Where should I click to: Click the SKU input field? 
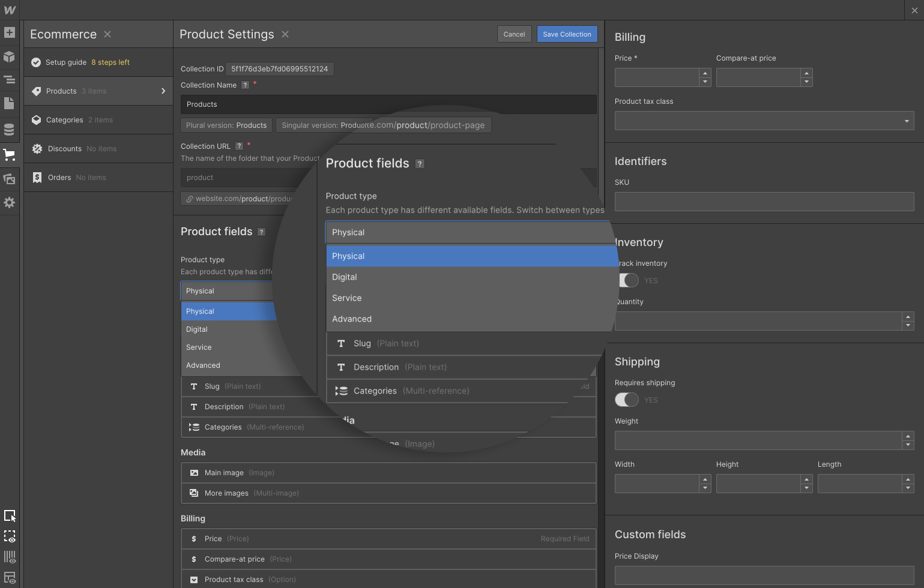coord(764,202)
